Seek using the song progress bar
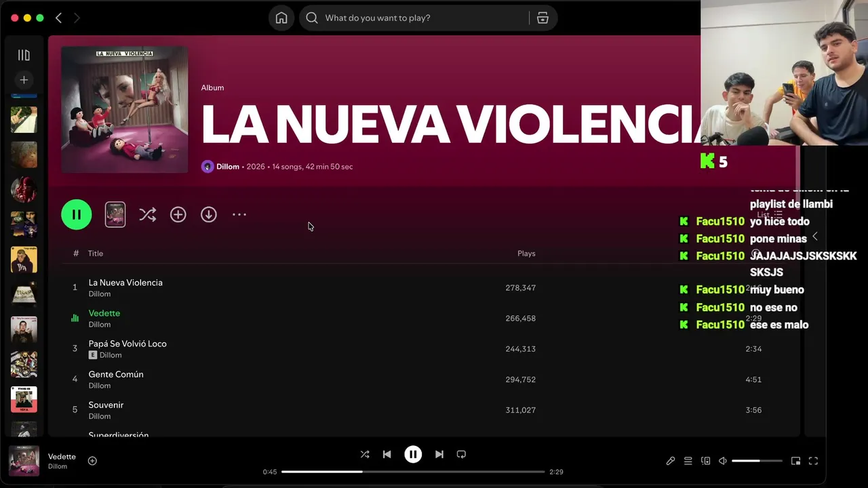The width and height of the screenshot is (868, 488). [x=413, y=472]
